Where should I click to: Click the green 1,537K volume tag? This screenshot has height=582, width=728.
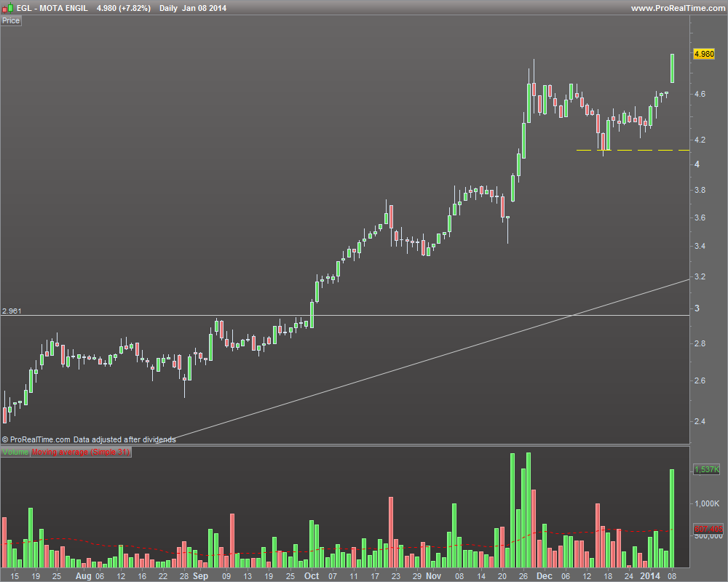[706, 469]
